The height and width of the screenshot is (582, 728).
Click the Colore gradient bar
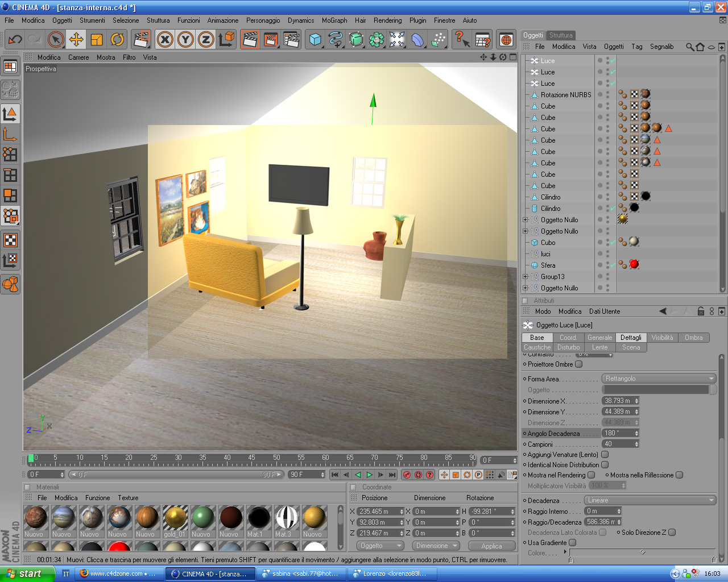point(642,553)
